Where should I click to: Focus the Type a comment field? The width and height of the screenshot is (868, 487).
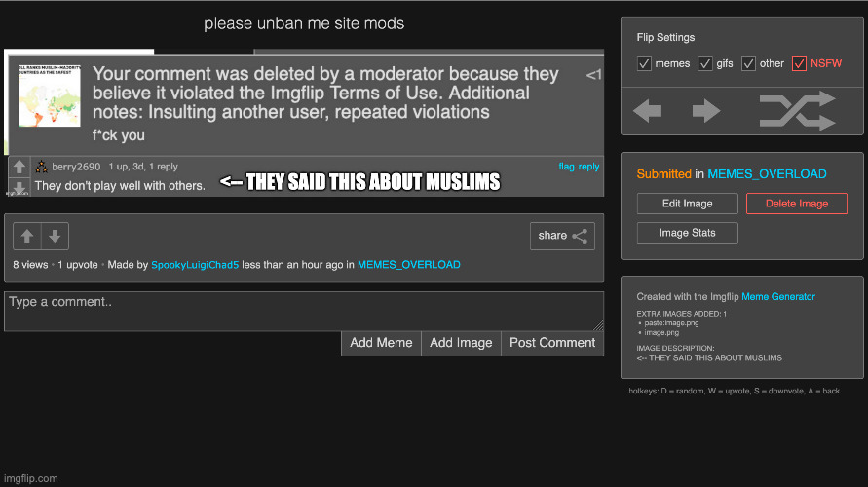point(304,312)
